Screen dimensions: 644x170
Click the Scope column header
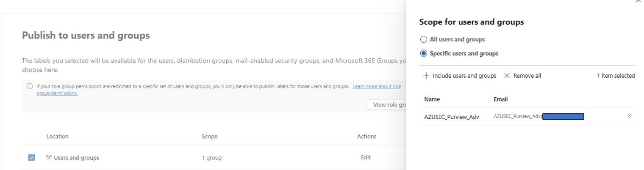point(209,137)
